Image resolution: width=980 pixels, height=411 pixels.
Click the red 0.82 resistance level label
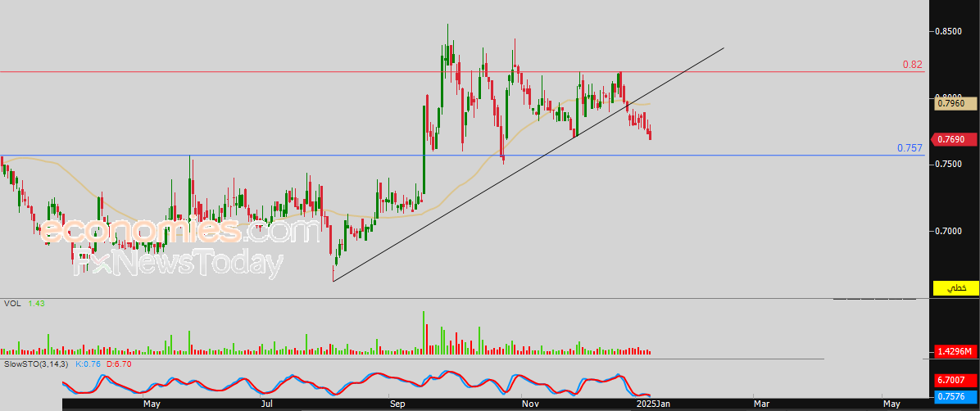tap(912, 65)
